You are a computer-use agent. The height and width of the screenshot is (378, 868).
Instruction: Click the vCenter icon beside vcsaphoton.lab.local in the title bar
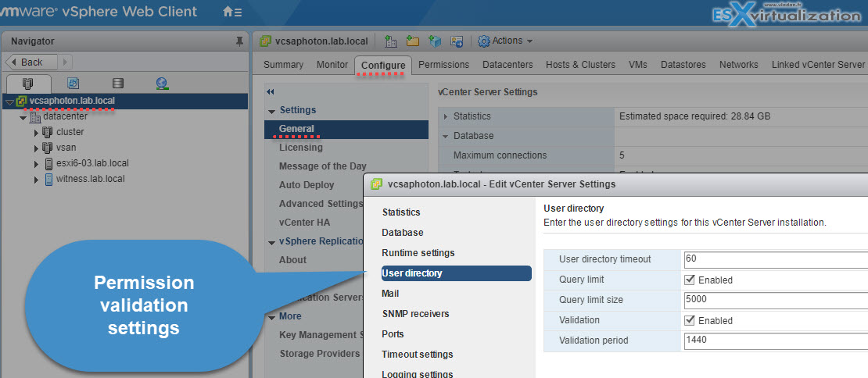point(267,41)
